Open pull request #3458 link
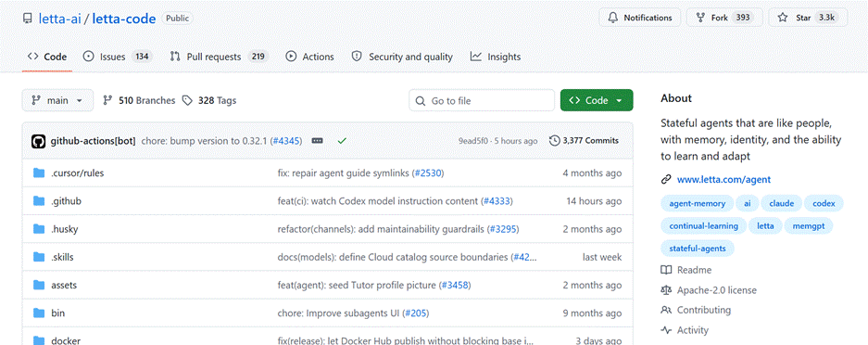Image resolution: width=868 pixels, height=345 pixels. (x=455, y=286)
